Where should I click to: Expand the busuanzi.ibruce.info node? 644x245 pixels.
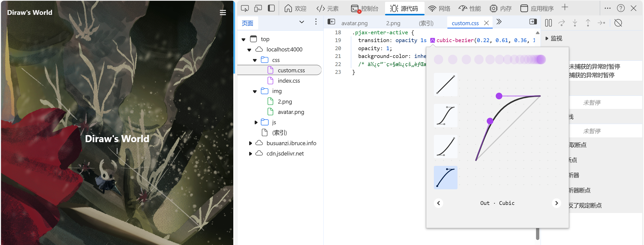pyautogui.click(x=250, y=143)
